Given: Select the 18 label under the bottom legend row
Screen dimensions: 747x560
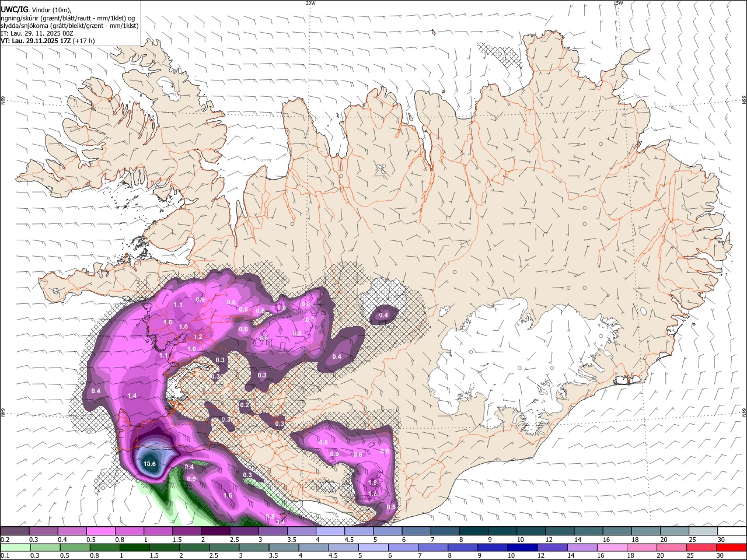Looking at the screenshot, I should coord(630,556).
